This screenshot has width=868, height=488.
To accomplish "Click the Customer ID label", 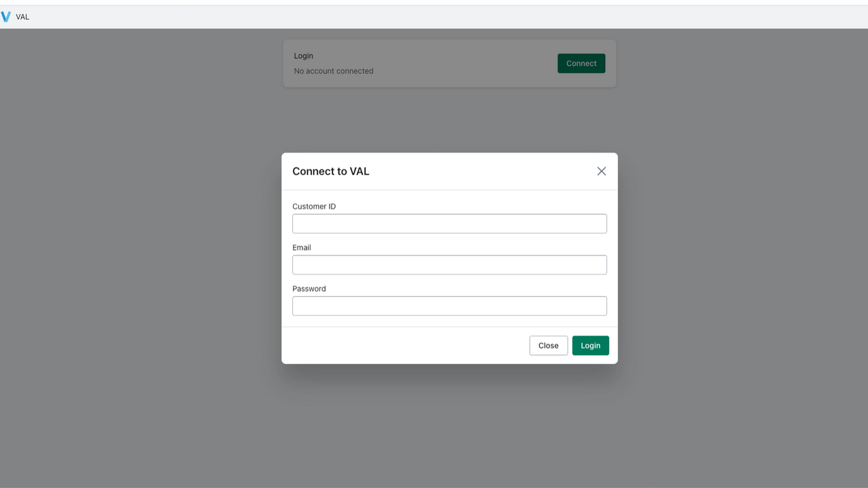I will (314, 207).
